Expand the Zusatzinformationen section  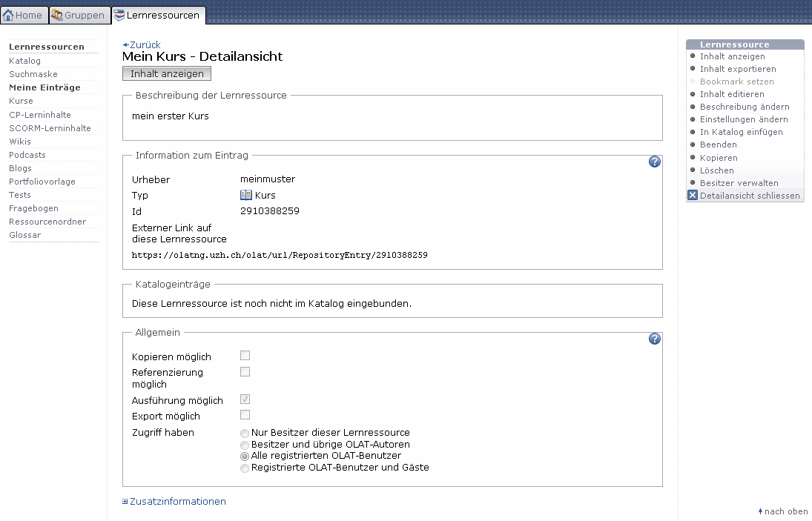177,502
